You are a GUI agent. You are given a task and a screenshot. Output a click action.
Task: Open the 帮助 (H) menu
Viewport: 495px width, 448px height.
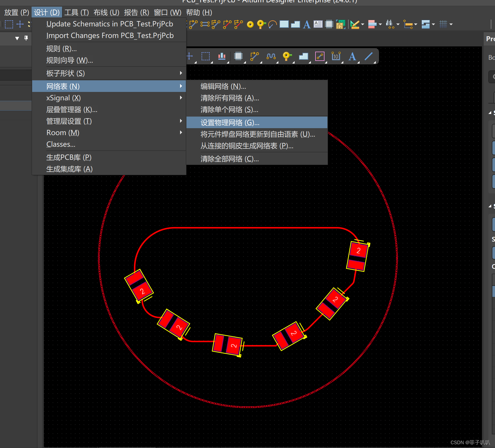199,12
